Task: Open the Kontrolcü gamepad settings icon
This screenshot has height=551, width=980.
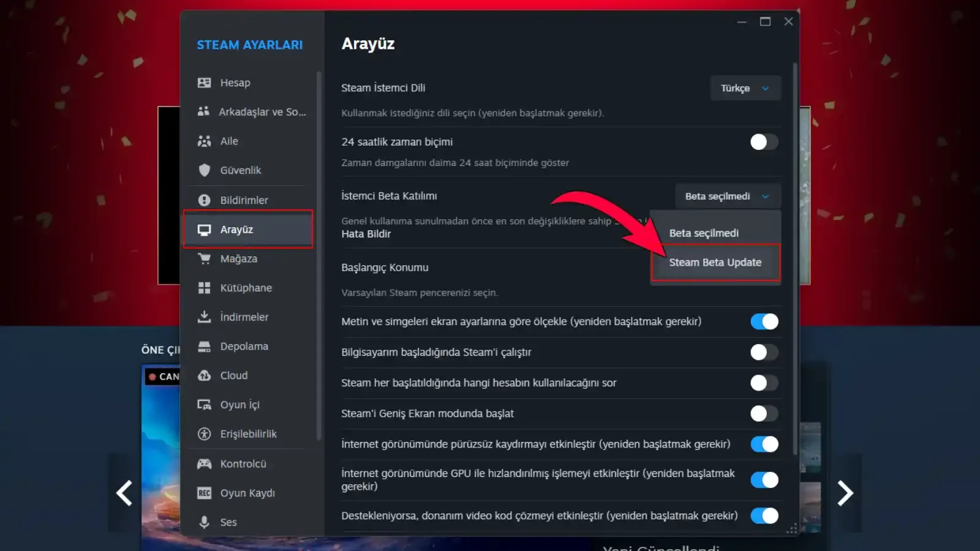Action: [x=205, y=463]
